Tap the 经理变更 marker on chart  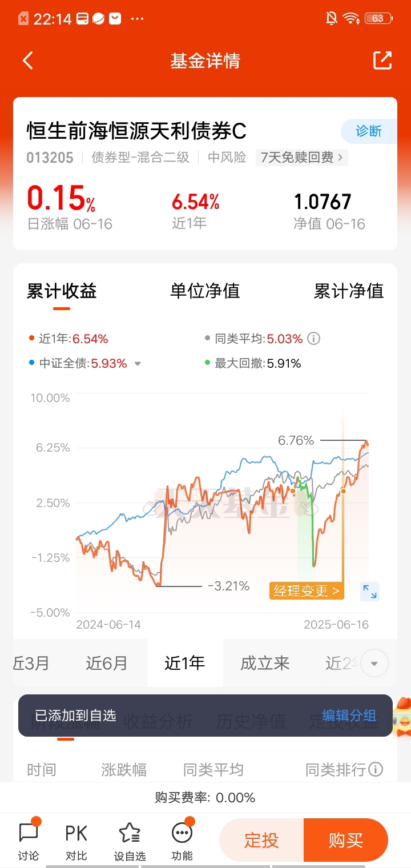(x=307, y=590)
